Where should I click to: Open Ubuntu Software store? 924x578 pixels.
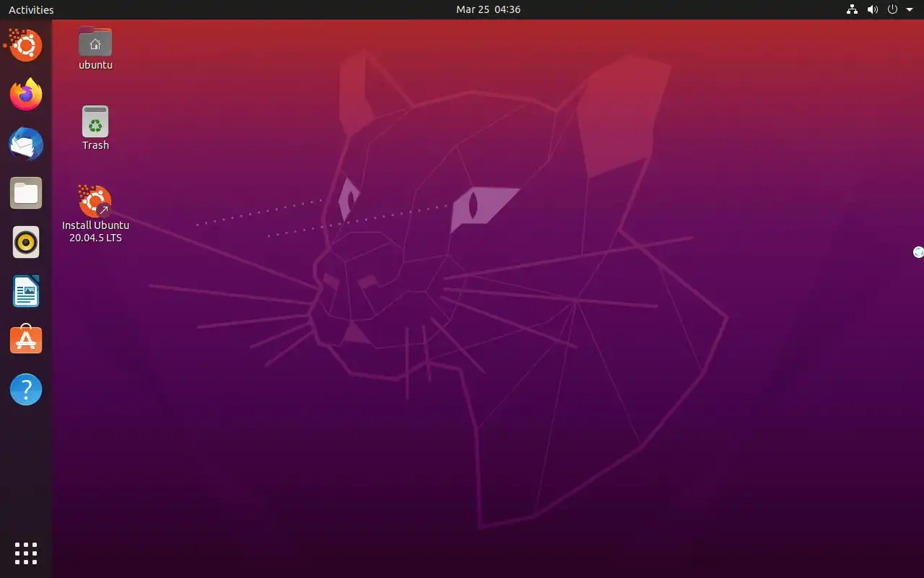tap(26, 340)
